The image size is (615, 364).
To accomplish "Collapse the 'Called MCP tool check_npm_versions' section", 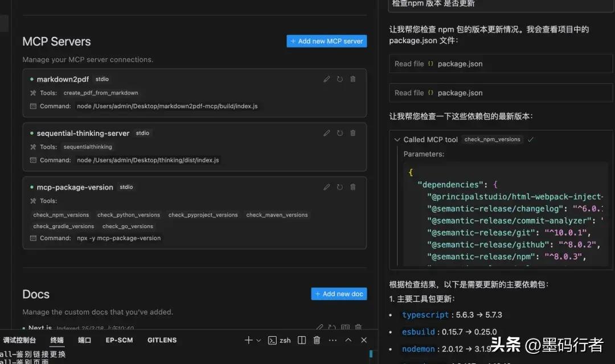I will click(396, 139).
